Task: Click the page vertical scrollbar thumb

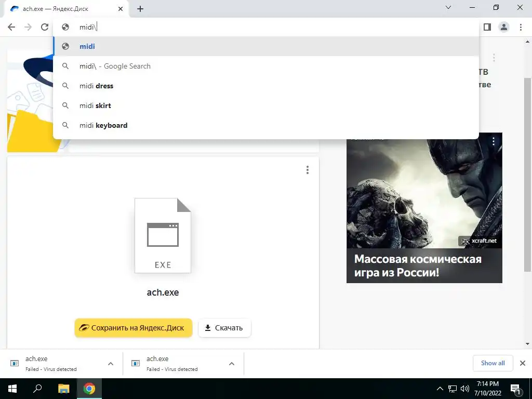Action: click(528, 175)
